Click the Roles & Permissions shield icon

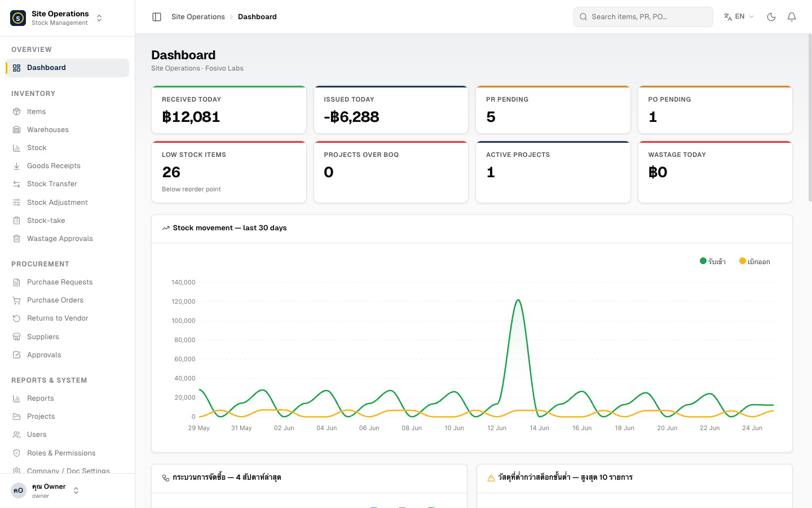click(x=17, y=453)
